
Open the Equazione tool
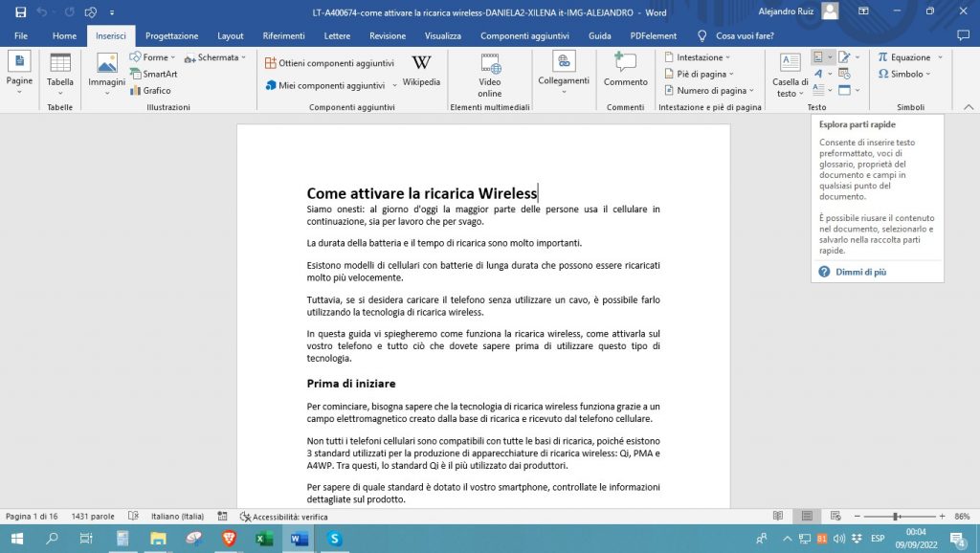[x=907, y=56]
